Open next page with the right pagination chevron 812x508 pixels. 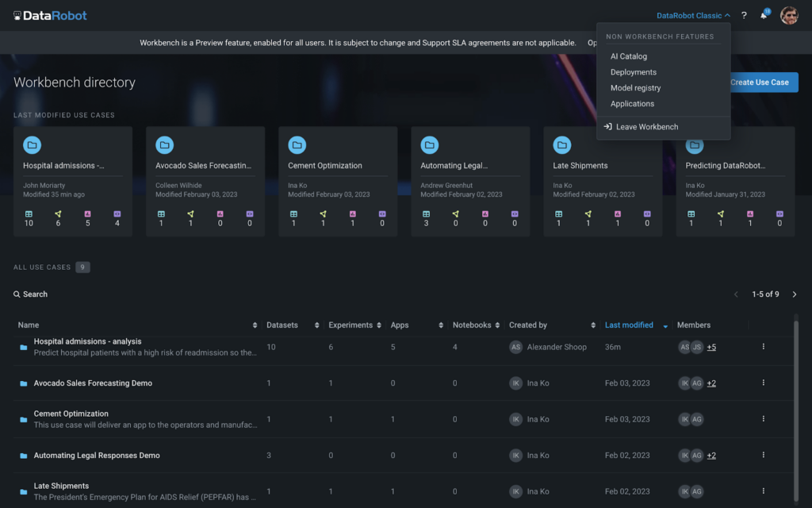pyautogui.click(x=795, y=294)
